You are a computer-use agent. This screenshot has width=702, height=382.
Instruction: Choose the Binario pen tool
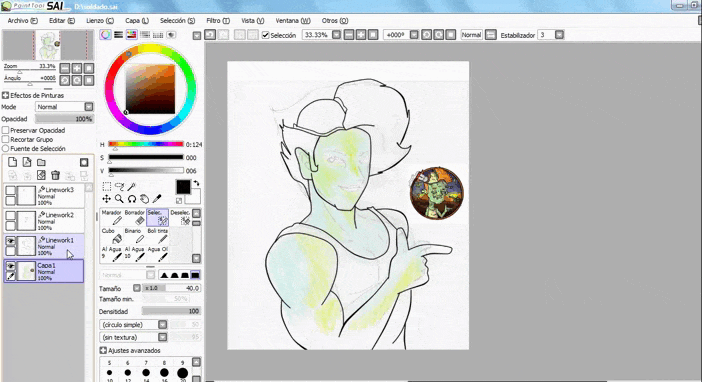pos(135,236)
